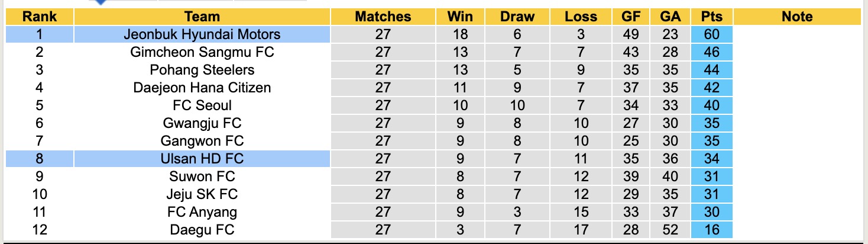Click the Daegu FC team name
Viewport: 868px width, 244px height.
[202, 230]
